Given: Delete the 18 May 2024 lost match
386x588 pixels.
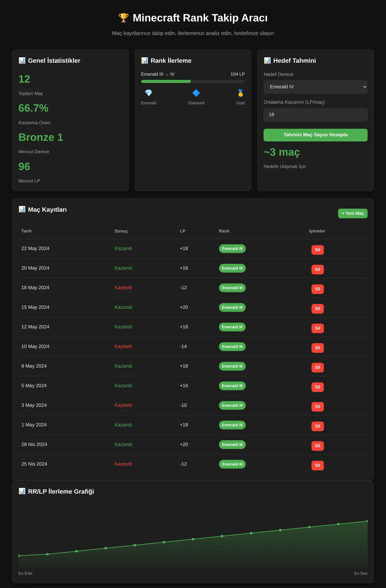Looking at the screenshot, I should tap(317, 289).
